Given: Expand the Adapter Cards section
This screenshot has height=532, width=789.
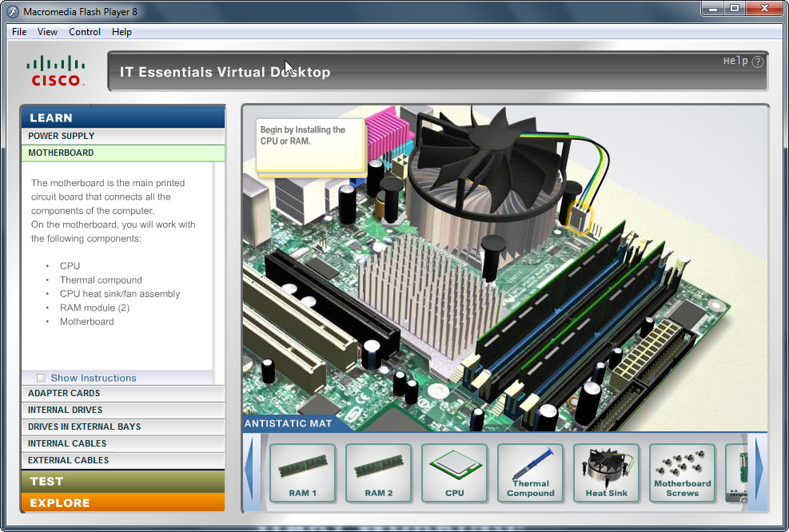Looking at the screenshot, I should (x=123, y=393).
